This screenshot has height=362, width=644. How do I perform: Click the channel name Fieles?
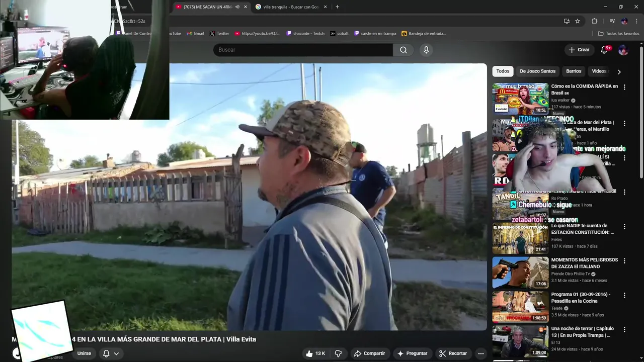coord(556,240)
